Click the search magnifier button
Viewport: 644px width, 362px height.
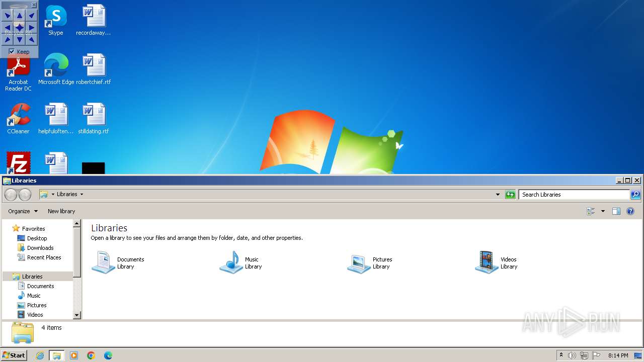tap(635, 195)
